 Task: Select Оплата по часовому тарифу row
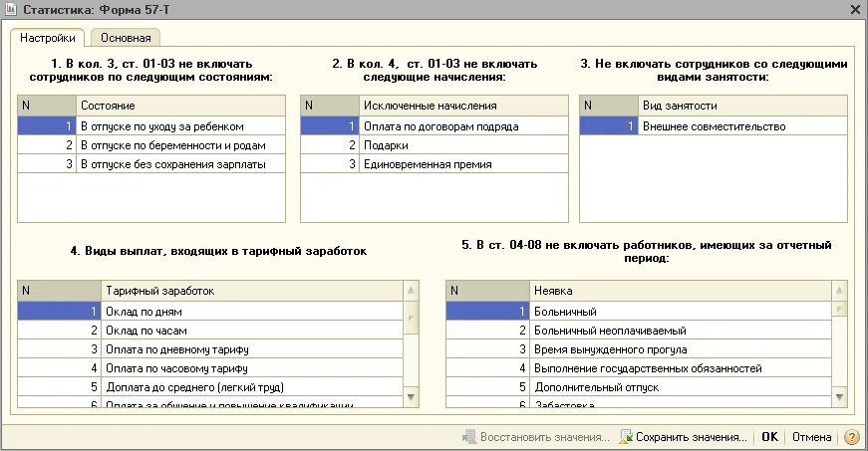coord(210,367)
